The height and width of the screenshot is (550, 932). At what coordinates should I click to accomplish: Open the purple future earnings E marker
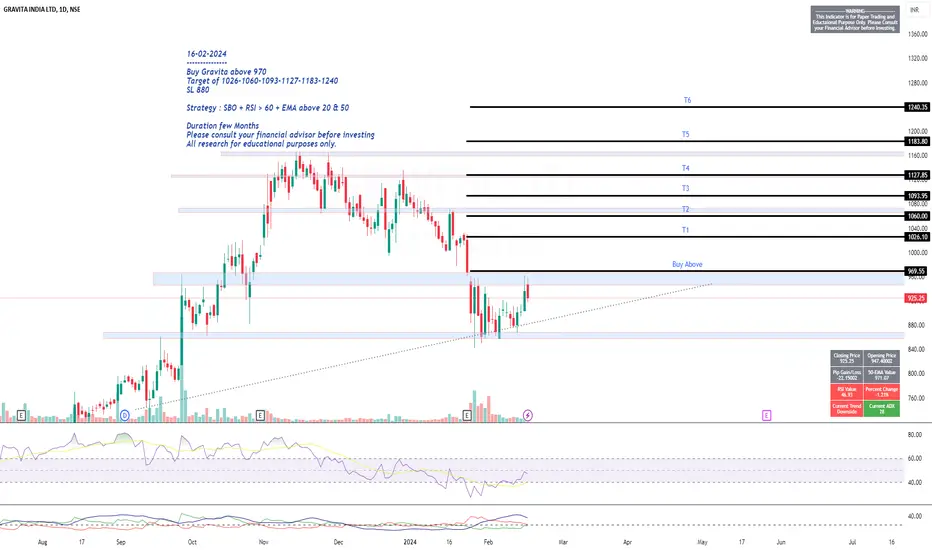coord(767,416)
